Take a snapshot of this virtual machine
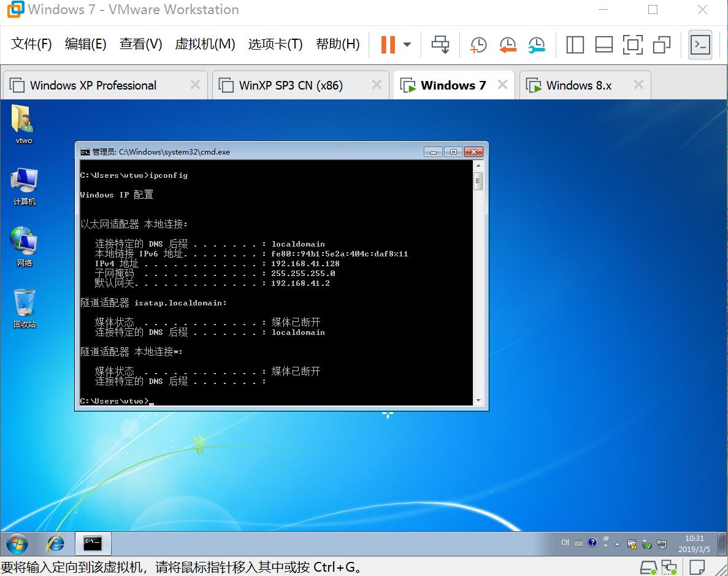Image resolution: width=728 pixels, height=576 pixels. pyautogui.click(x=478, y=45)
